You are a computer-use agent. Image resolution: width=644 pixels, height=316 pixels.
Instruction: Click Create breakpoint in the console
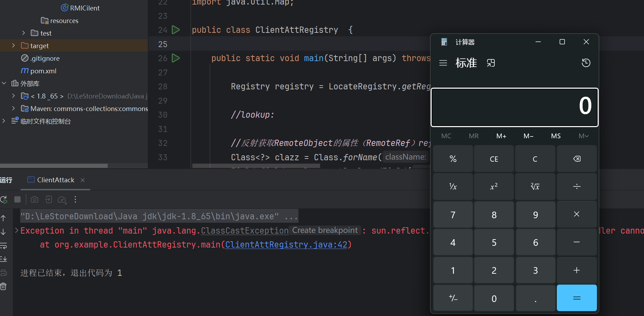(x=325, y=230)
